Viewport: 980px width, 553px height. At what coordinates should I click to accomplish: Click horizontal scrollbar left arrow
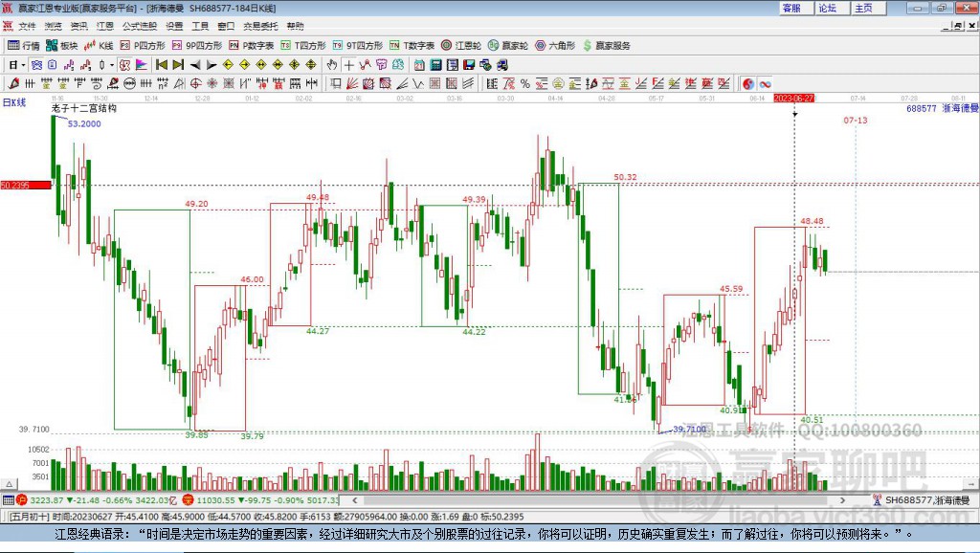(x=354, y=499)
